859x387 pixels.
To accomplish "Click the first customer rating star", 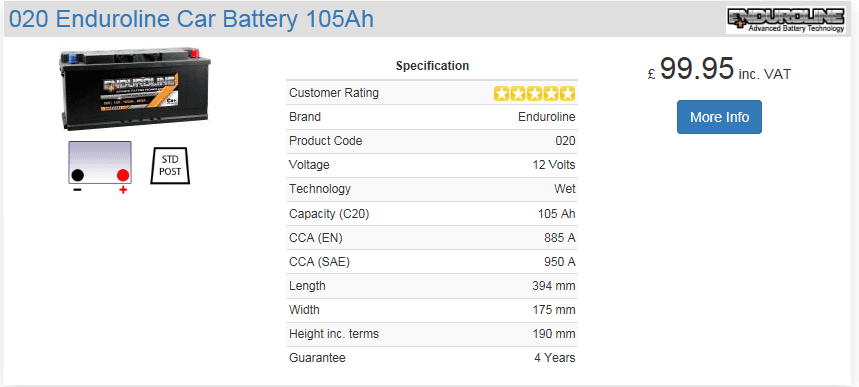I will coord(502,94).
